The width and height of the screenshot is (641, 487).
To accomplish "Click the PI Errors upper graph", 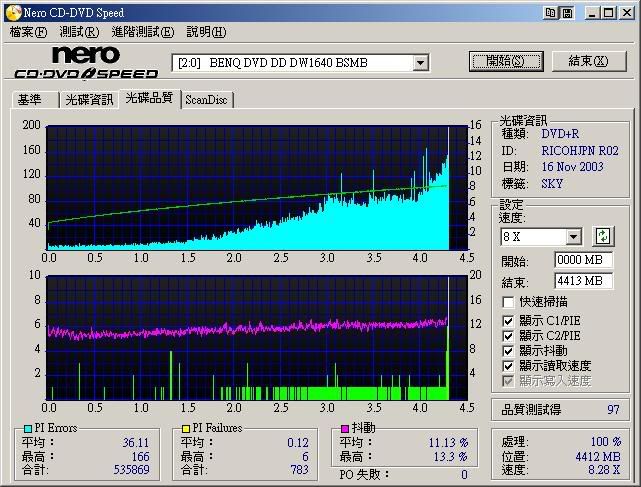I will 257,188.
